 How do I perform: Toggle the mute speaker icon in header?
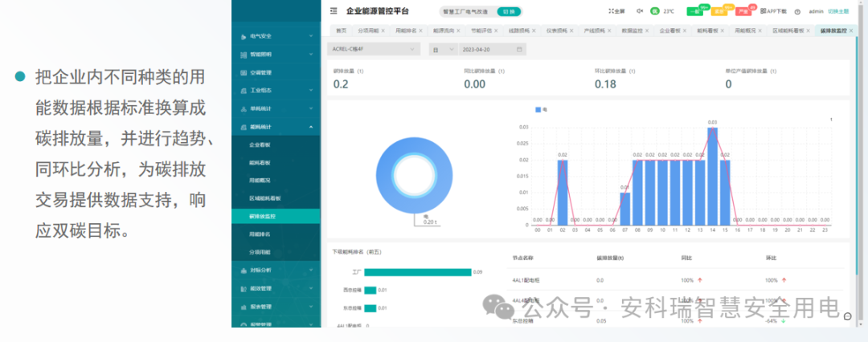(640, 11)
